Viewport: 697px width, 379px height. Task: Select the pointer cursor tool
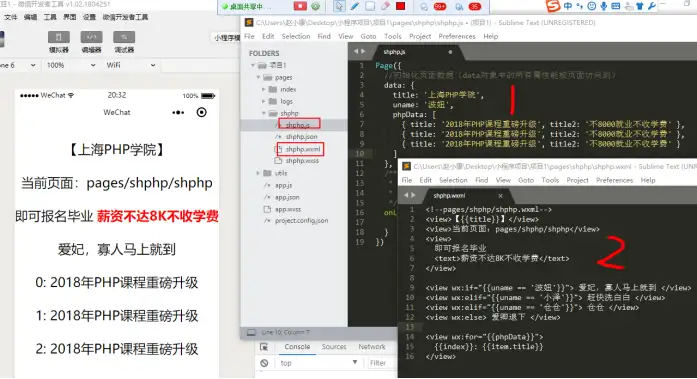coord(339,6)
